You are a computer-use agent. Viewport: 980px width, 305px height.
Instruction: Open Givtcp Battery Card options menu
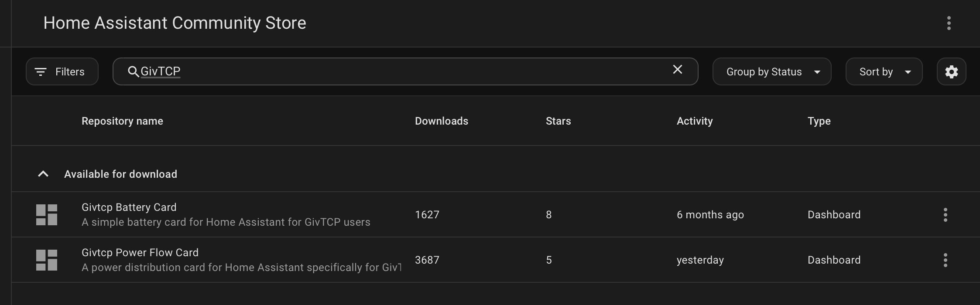[945, 215]
